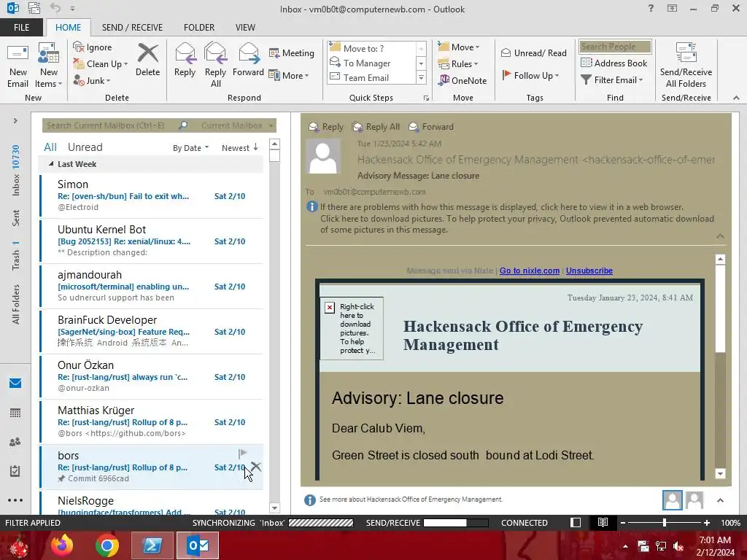
Task: Open the Tasks view icon
Action: [15, 471]
